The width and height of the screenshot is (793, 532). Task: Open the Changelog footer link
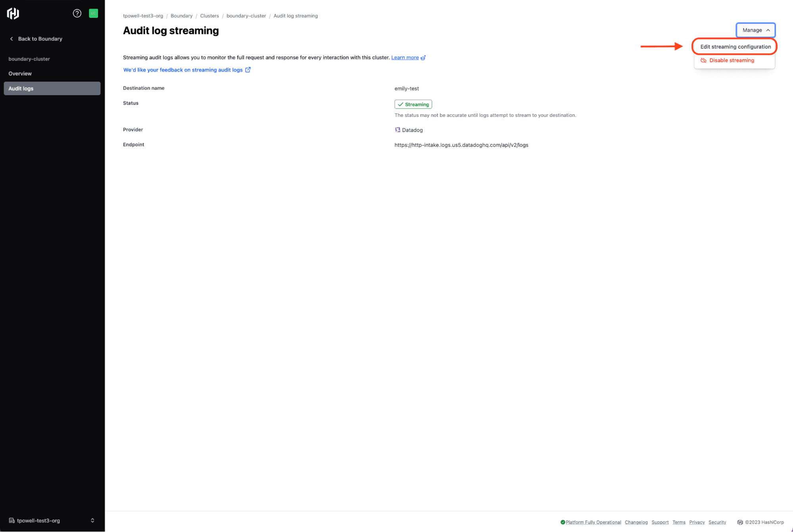click(x=636, y=522)
